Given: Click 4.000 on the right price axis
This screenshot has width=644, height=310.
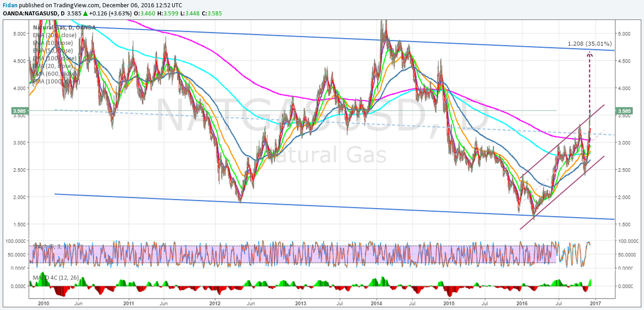Looking at the screenshot, I should coord(625,88).
